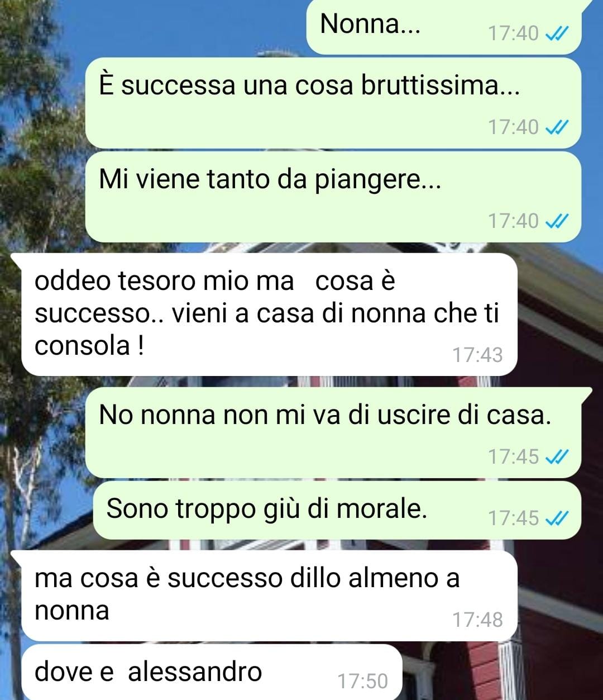The image size is (603, 700).
Task: Click the 17:50 timestamp on last message
Action: click(362, 681)
